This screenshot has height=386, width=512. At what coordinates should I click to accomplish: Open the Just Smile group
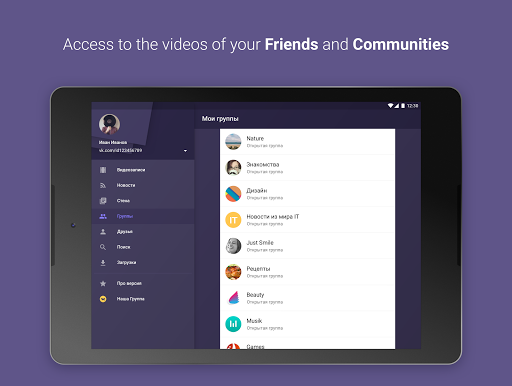[x=307, y=246]
